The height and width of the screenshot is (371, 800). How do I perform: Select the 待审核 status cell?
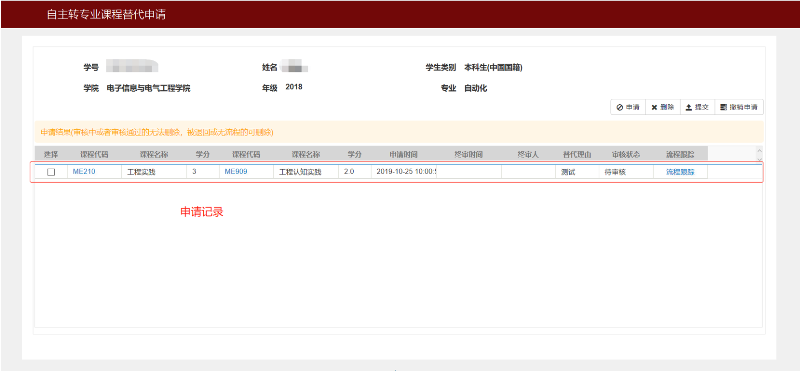click(x=626, y=172)
